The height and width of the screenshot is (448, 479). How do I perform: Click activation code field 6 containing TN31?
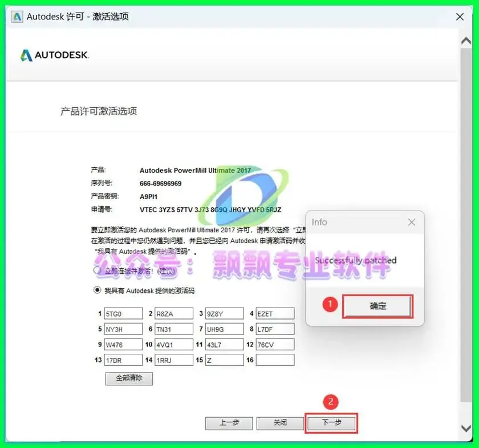(x=174, y=329)
